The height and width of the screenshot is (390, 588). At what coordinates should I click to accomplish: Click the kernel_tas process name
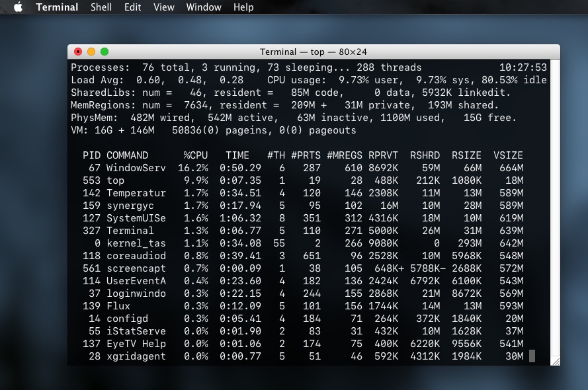(x=136, y=243)
